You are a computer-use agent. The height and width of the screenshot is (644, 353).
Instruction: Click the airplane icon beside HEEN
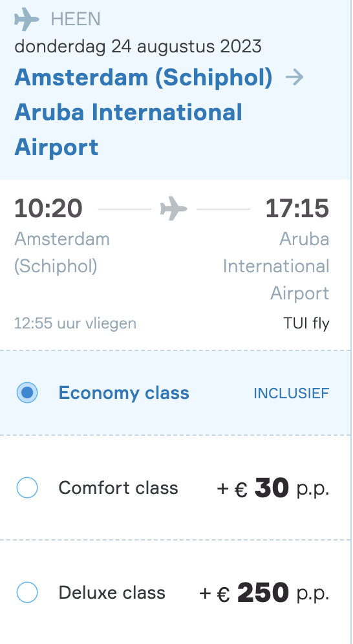point(27,19)
